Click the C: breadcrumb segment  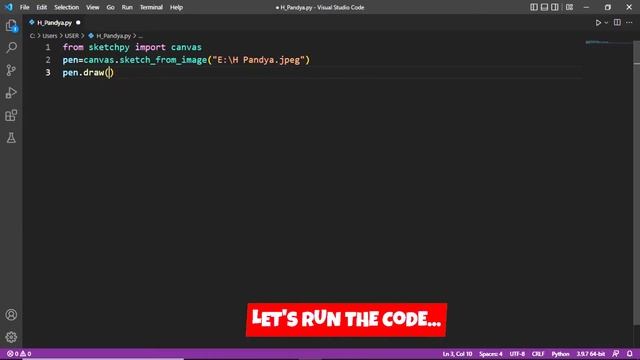click(32, 36)
